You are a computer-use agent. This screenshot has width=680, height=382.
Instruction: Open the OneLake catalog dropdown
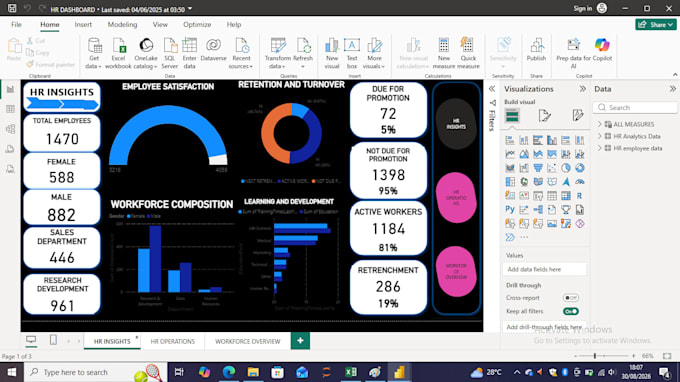point(146,53)
